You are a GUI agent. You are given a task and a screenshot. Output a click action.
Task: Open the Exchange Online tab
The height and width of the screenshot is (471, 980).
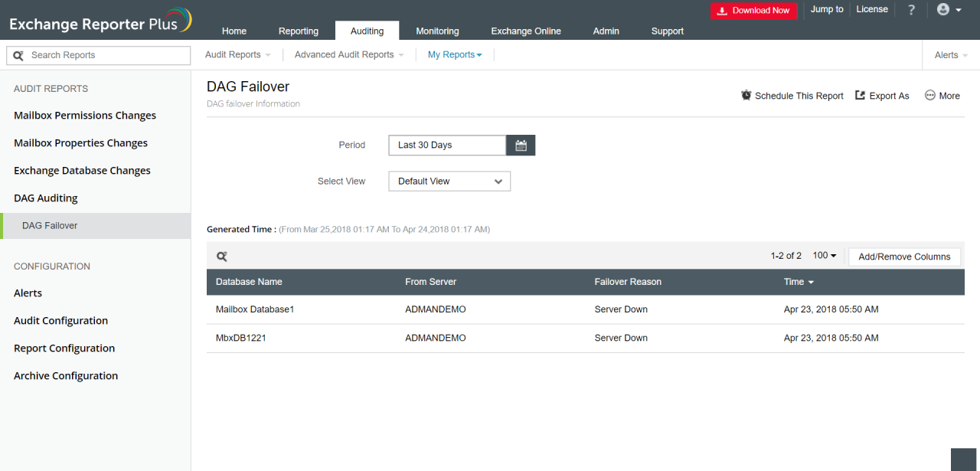click(526, 31)
